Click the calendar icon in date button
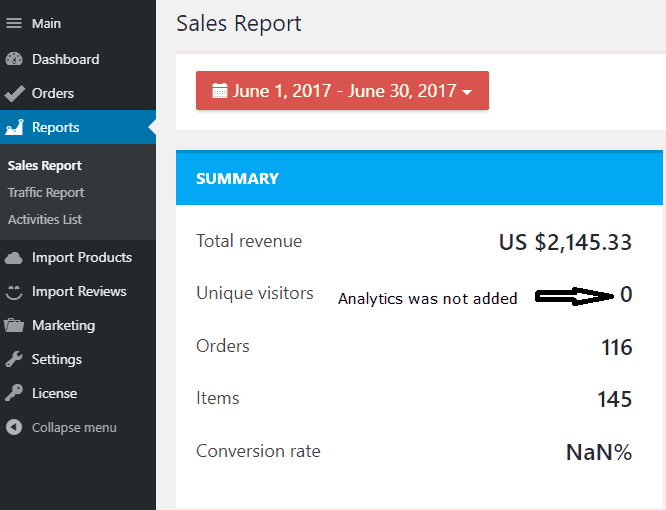 click(x=220, y=91)
